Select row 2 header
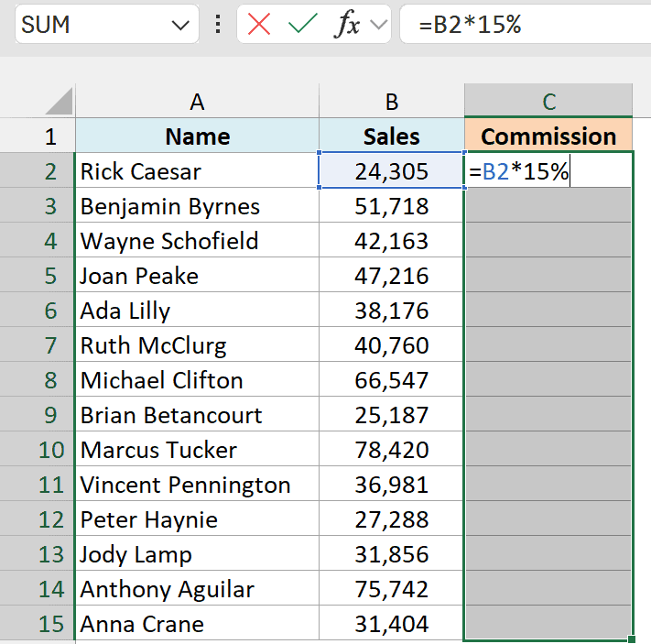 click(x=38, y=170)
